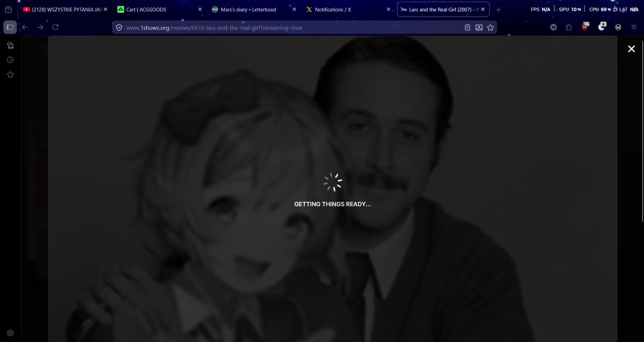Click the site security shield icon

click(119, 27)
